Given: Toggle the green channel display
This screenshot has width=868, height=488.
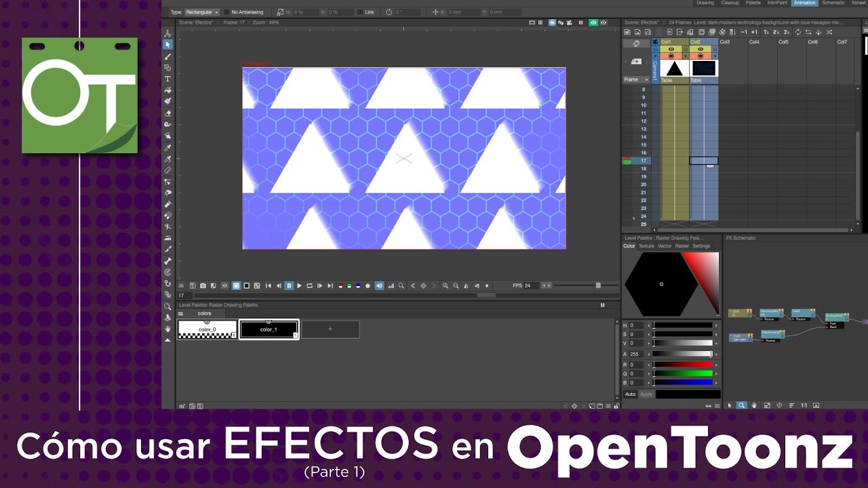Looking at the screenshot, I should coord(349,286).
